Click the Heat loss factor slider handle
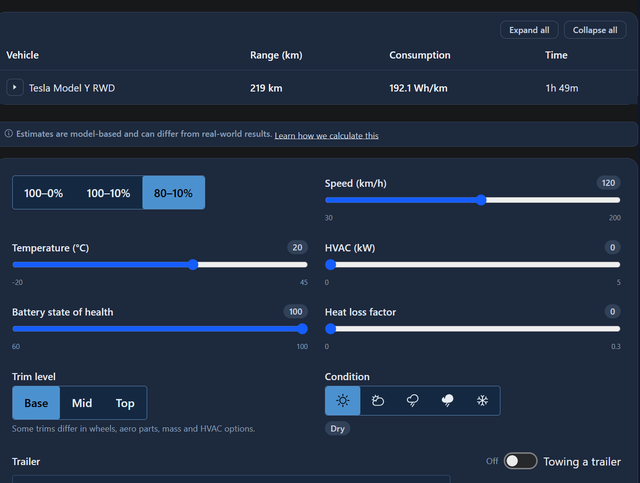Screen dimensions: 640x483 tap(331, 329)
